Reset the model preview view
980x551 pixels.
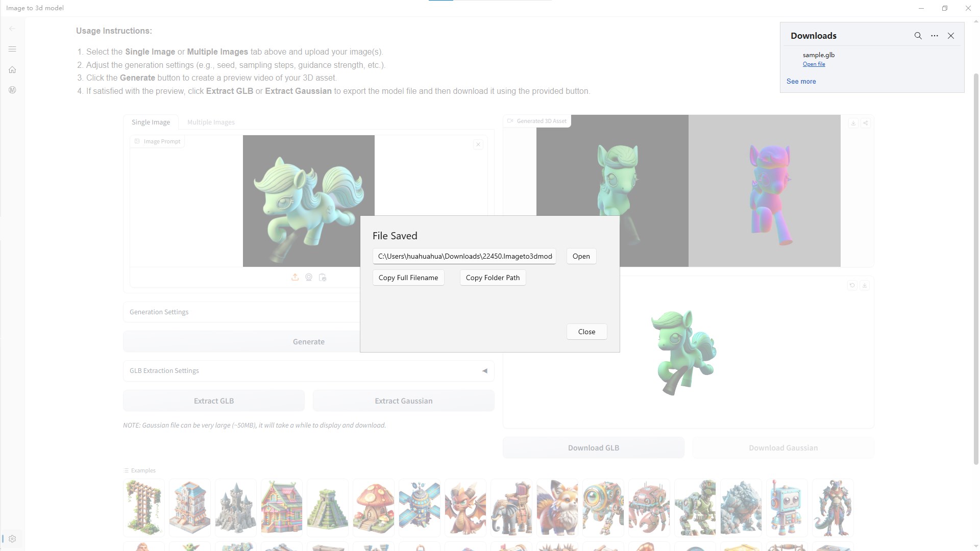[x=852, y=285]
